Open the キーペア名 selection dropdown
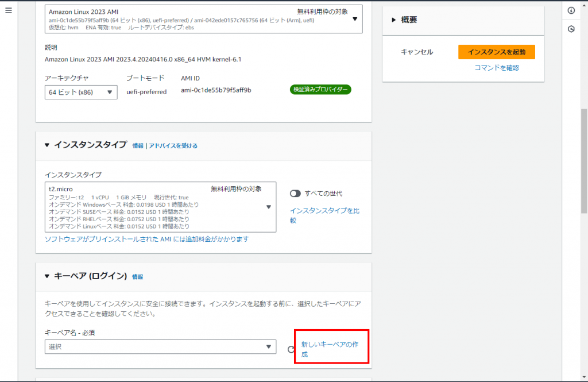Screen dimensions: 588x382 pos(160,347)
